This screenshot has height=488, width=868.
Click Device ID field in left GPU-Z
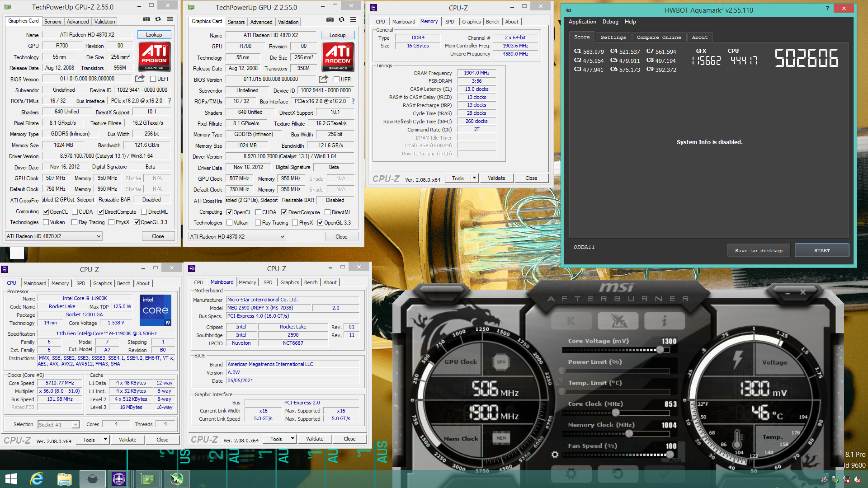(x=142, y=90)
